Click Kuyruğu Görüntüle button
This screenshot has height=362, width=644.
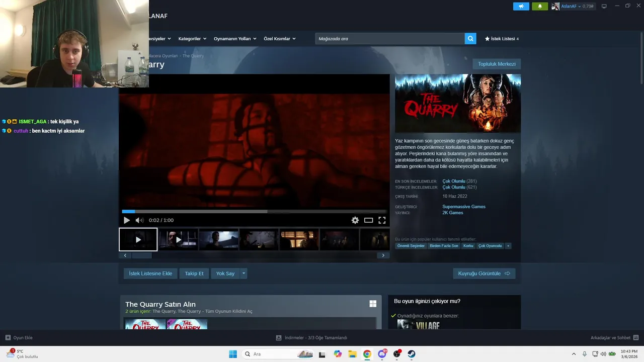tap(484, 274)
